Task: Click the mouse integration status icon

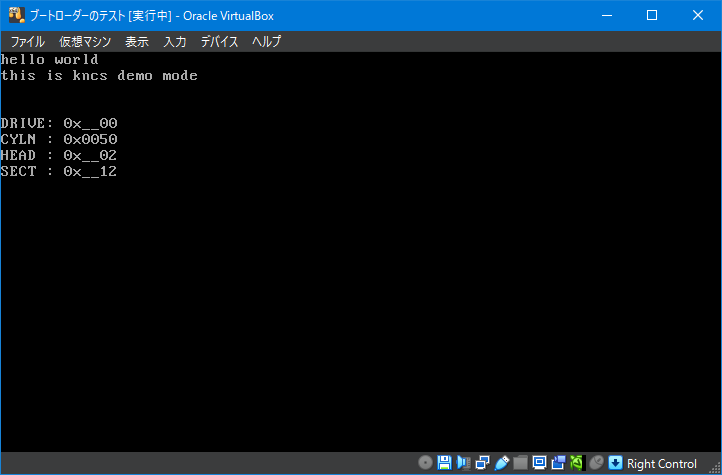Action: (597, 463)
